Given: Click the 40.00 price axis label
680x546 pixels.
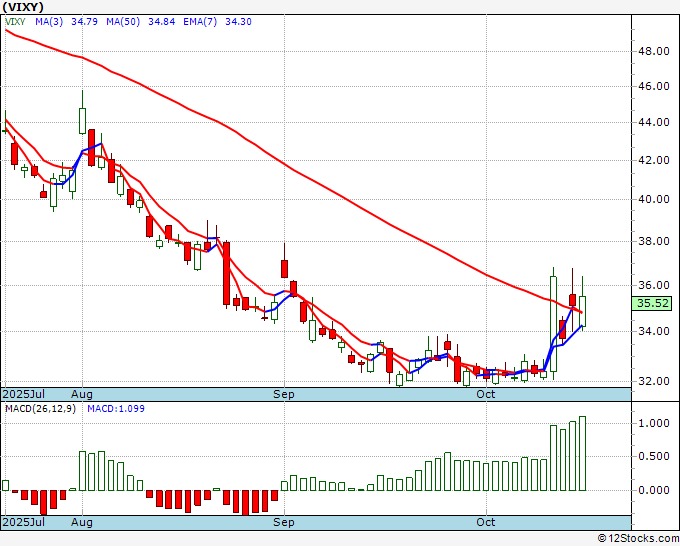Looking at the screenshot, I should 654,199.
